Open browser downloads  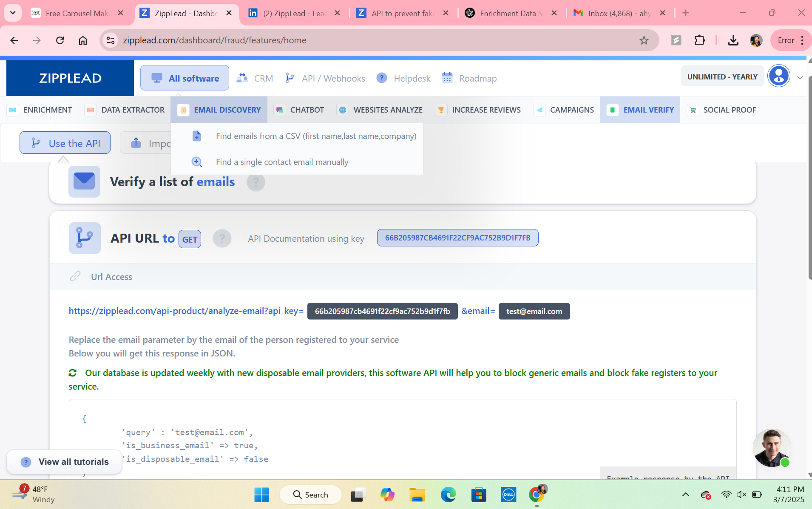733,40
